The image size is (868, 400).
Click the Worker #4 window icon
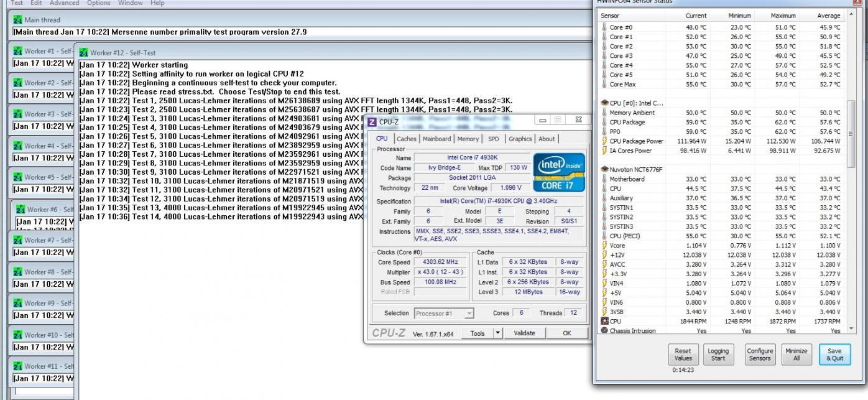click(18, 146)
